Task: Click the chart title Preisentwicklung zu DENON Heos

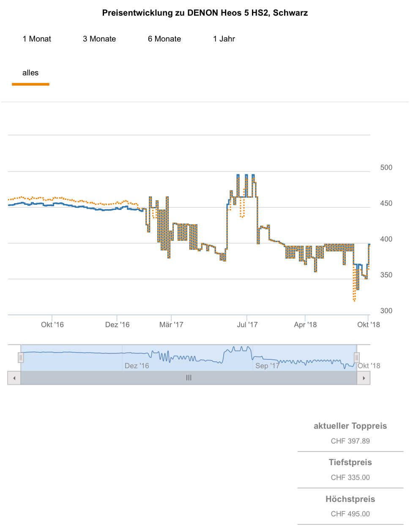Action: pyautogui.click(x=205, y=13)
